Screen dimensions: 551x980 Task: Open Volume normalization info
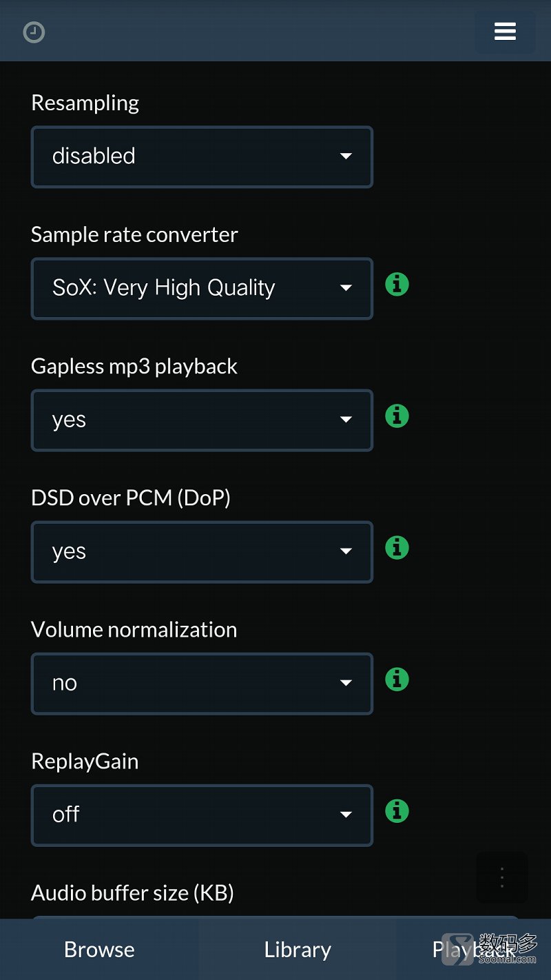click(396, 679)
